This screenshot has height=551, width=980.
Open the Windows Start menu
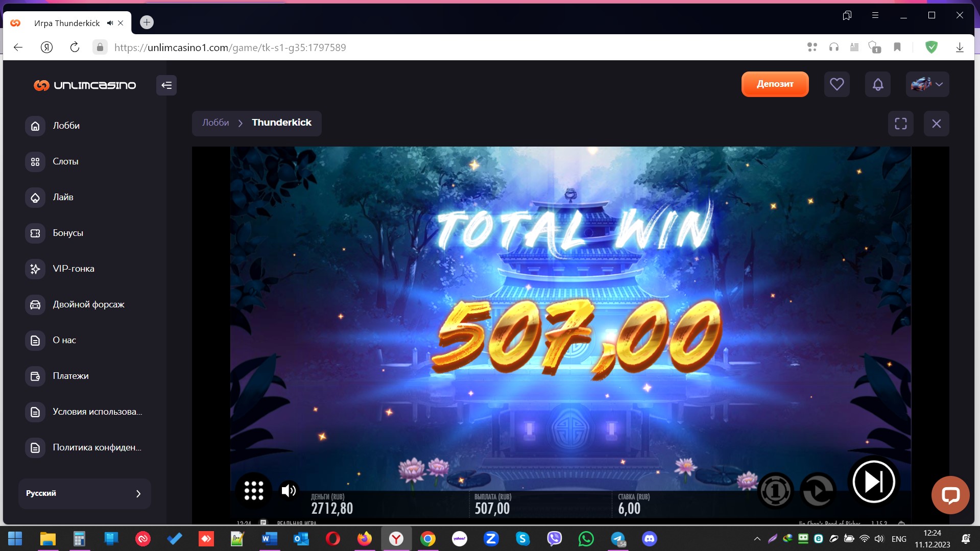(x=15, y=539)
